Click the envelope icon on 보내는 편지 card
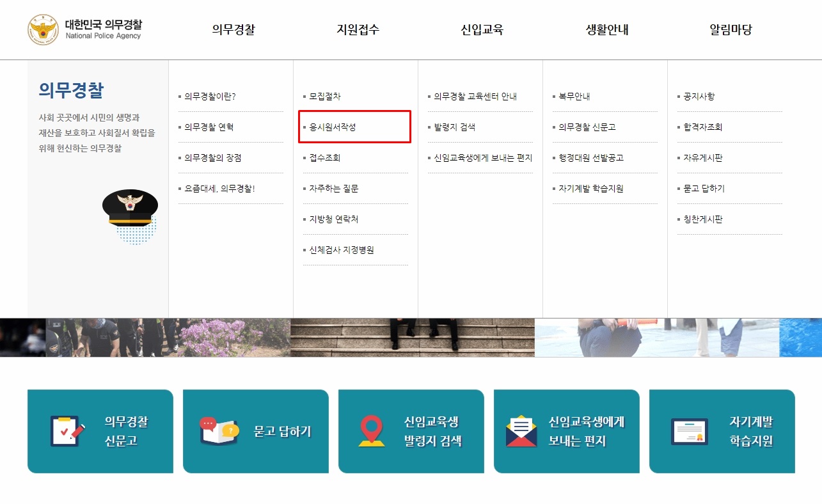The width and height of the screenshot is (822, 504). pos(521,431)
